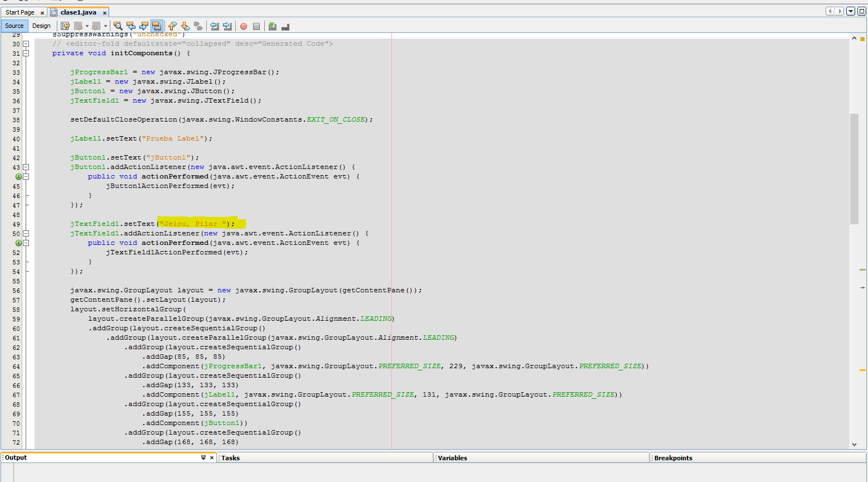Image resolution: width=868 pixels, height=482 pixels.
Task: Jump to Previous Bookmark
Action: click(172, 26)
